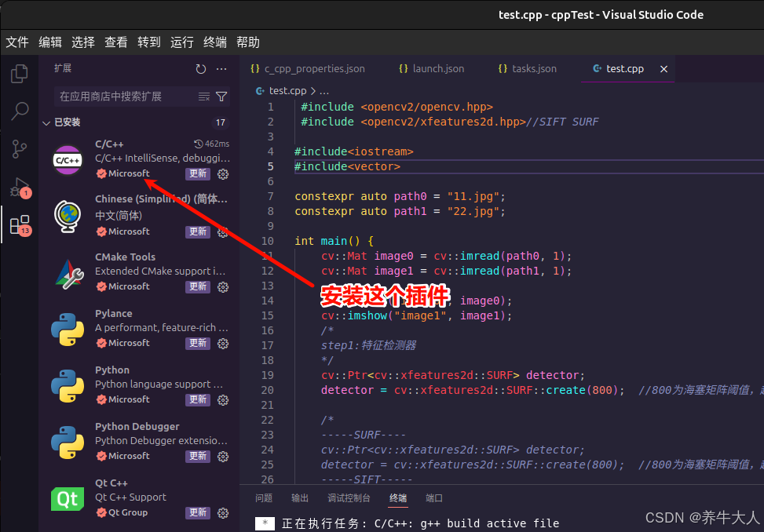Open the 终端 menu
This screenshot has height=532, width=764.
coord(215,42)
